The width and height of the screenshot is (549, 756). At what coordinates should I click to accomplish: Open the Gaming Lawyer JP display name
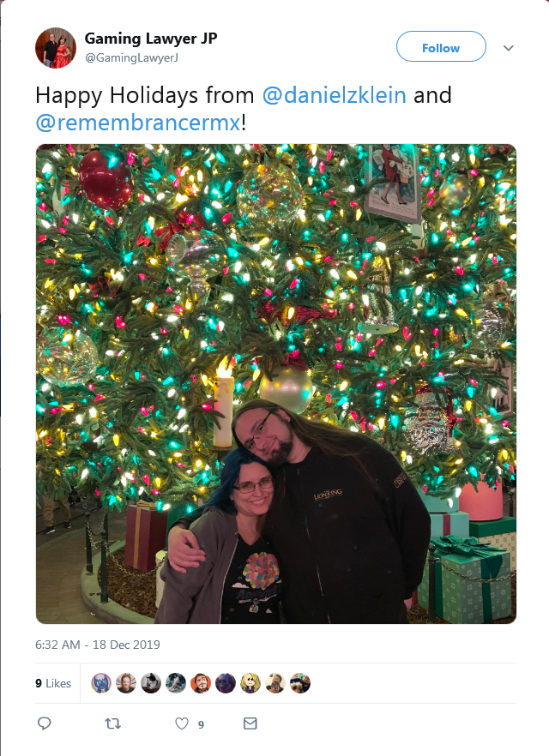151,39
